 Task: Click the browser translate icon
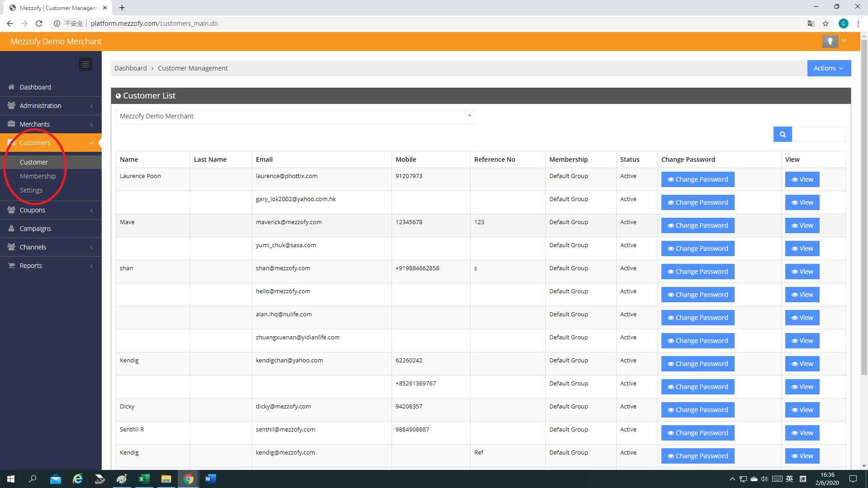pos(811,23)
